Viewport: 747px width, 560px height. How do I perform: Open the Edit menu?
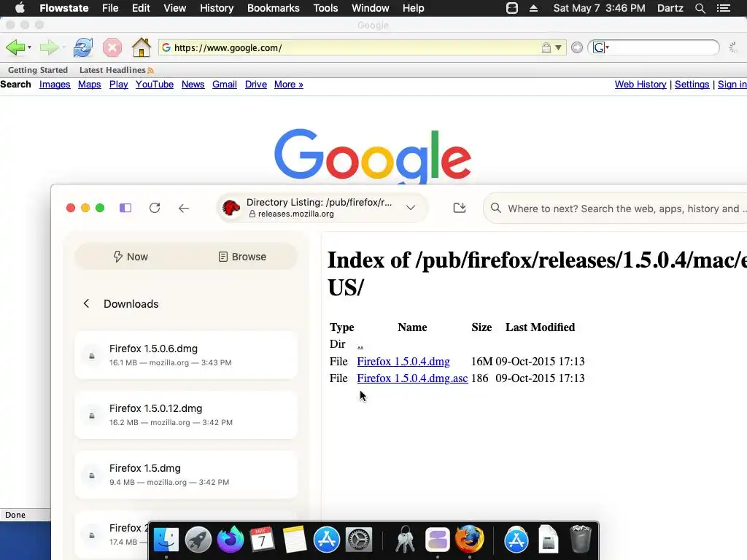click(x=141, y=8)
